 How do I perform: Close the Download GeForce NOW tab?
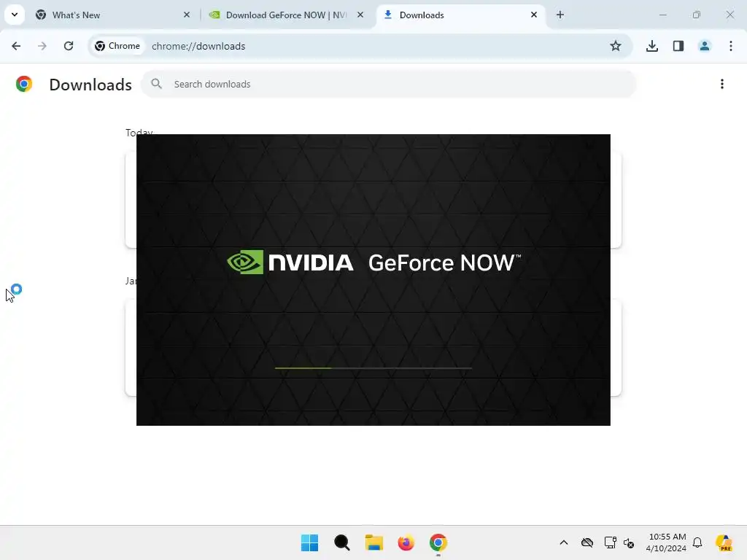point(360,15)
